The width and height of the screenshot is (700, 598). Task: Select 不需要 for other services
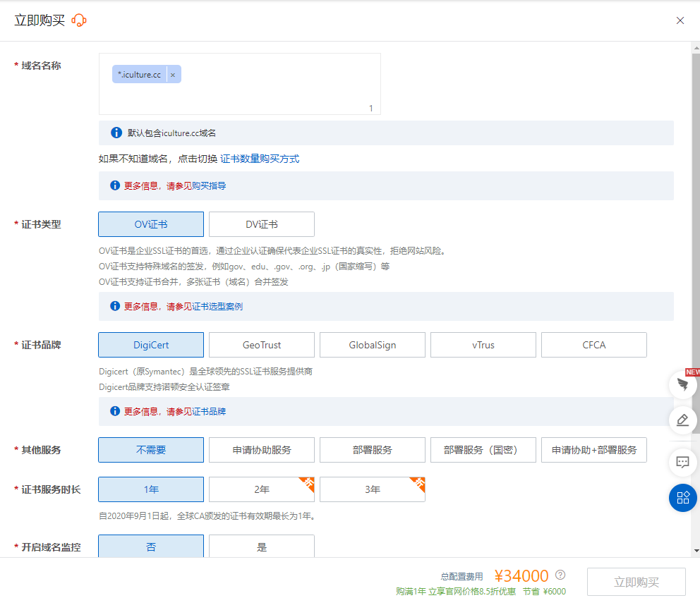(151, 450)
